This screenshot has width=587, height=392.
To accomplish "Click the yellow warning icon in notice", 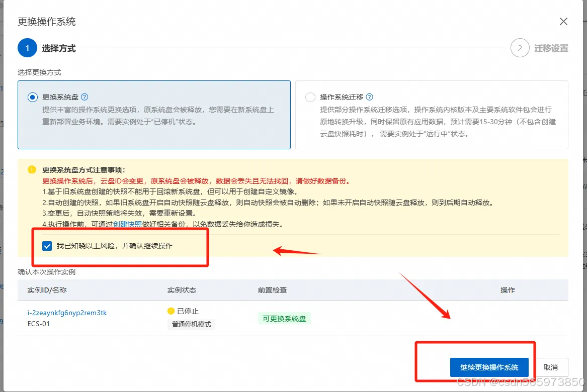I will click(x=32, y=169).
